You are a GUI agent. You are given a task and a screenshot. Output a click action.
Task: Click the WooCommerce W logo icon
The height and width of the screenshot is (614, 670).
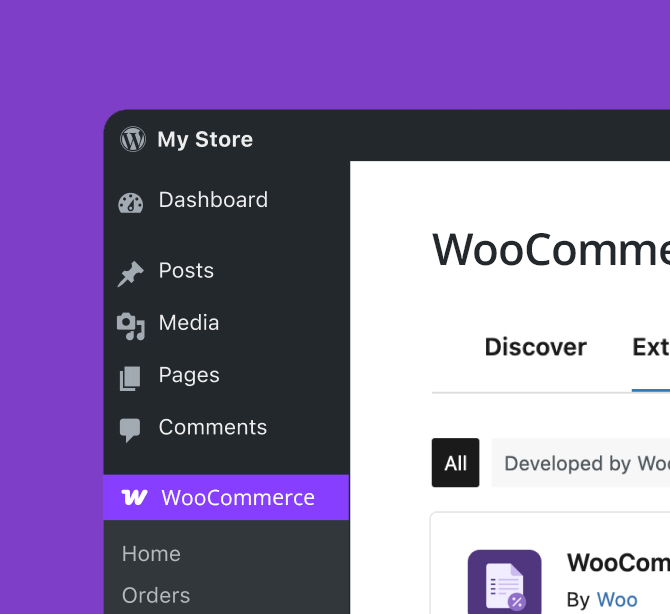(x=135, y=497)
